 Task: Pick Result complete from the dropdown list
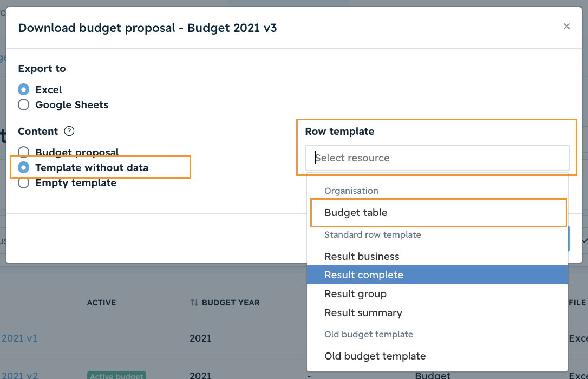tap(437, 275)
